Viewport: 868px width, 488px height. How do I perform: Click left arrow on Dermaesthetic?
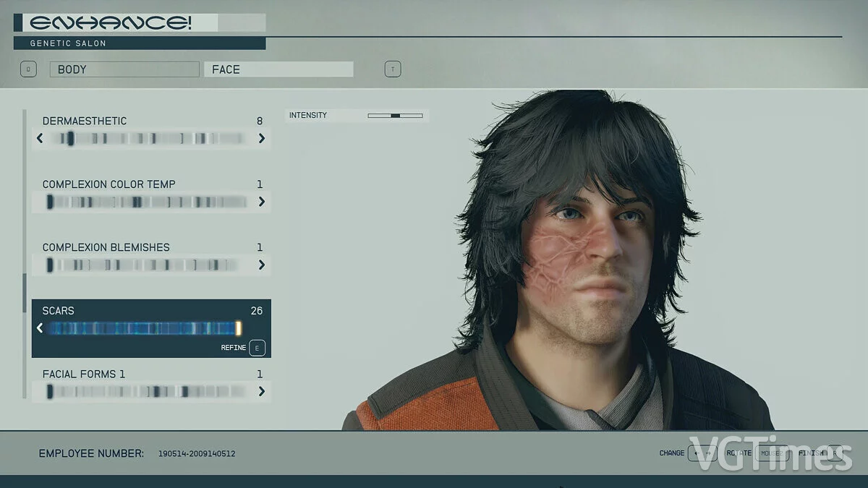click(x=40, y=138)
